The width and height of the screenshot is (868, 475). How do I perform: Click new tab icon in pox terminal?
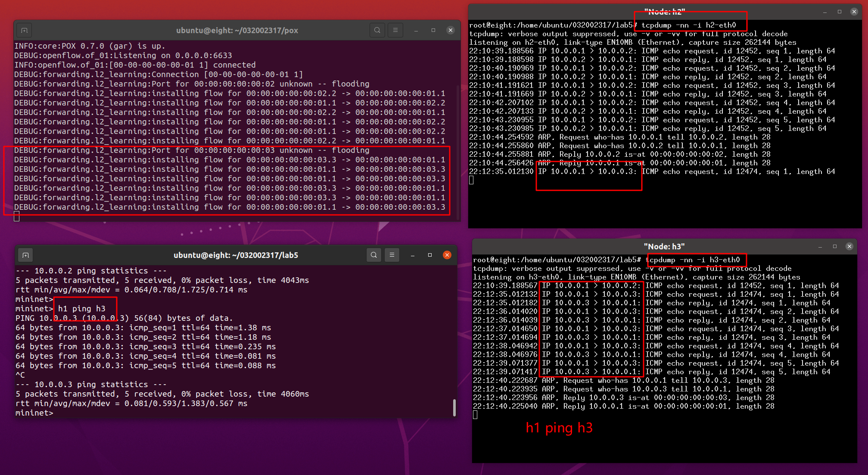24,31
